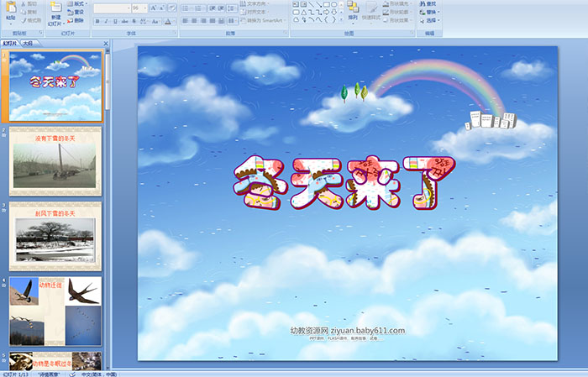
Task: Click Shape Outline (形状轮廓) button
Action: point(396,12)
